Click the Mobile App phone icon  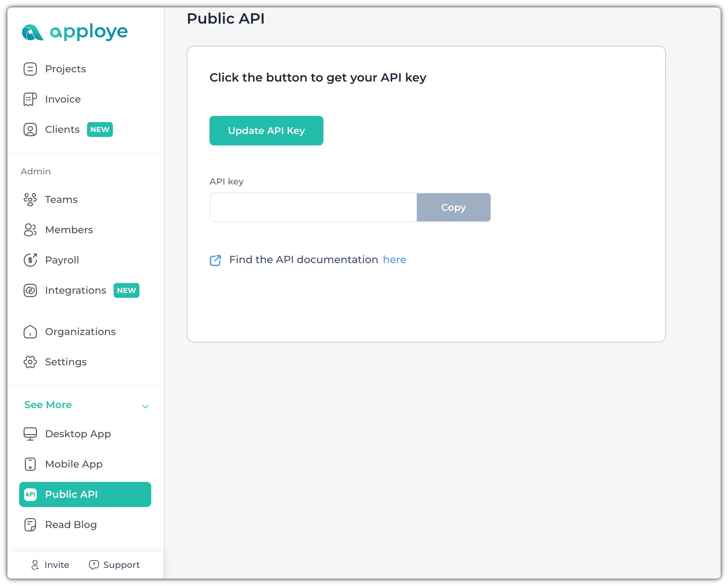coord(30,464)
